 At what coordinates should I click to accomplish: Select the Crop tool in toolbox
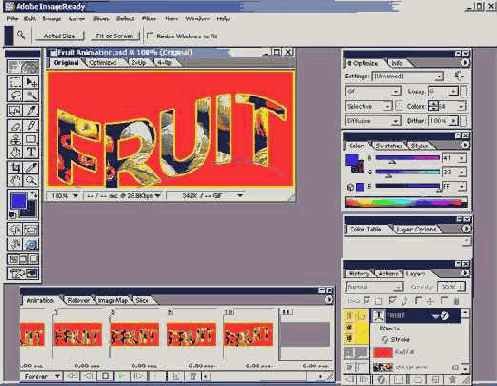(x=15, y=167)
